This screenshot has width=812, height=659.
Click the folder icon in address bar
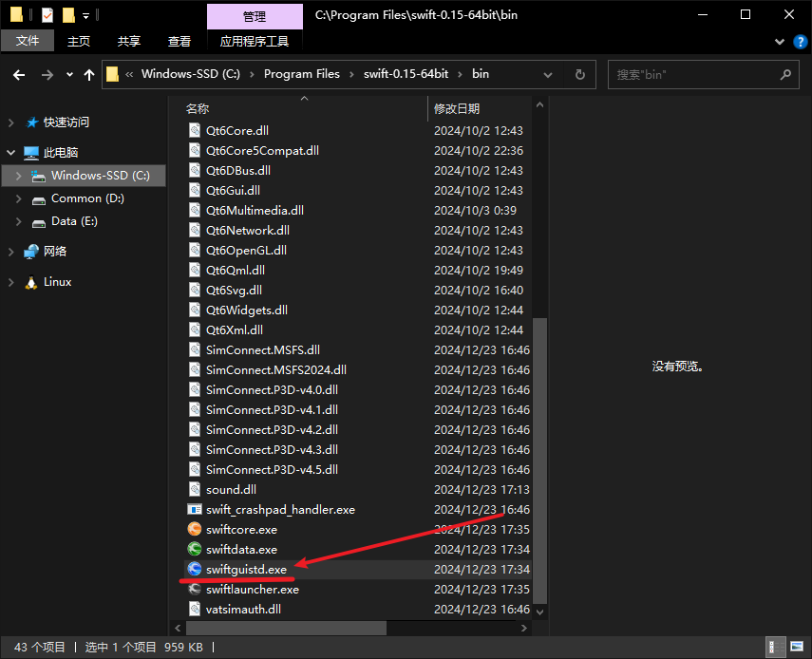pos(112,75)
